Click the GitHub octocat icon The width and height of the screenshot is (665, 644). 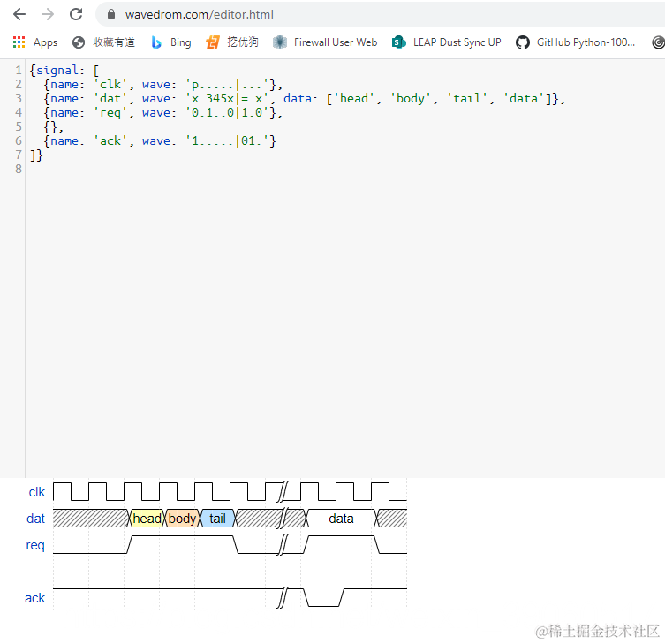pyautogui.click(x=523, y=42)
